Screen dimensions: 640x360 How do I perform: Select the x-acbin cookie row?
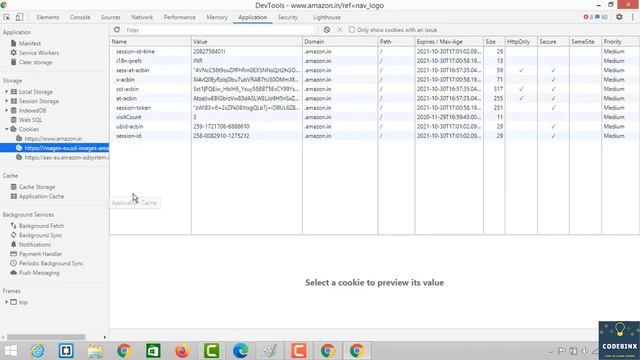click(x=374, y=80)
